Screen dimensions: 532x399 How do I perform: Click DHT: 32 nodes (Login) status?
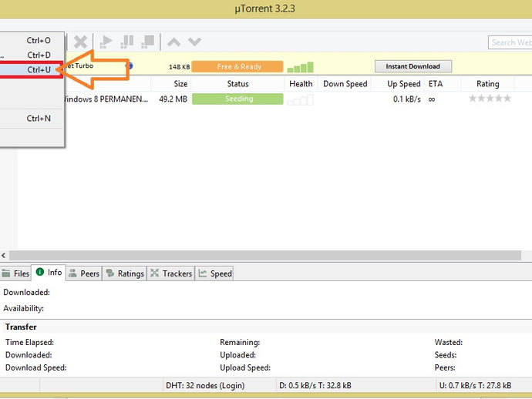(205, 385)
